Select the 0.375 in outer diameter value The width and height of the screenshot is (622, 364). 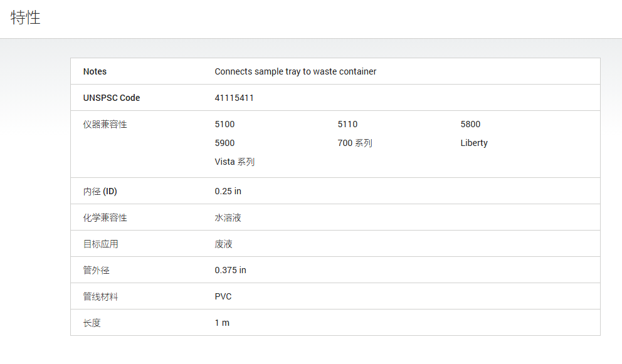[x=230, y=270]
